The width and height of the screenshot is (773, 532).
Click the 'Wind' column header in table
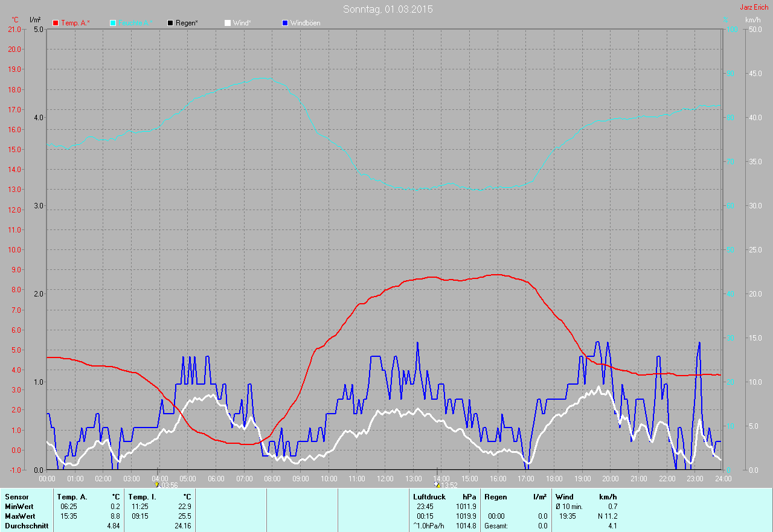point(565,497)
